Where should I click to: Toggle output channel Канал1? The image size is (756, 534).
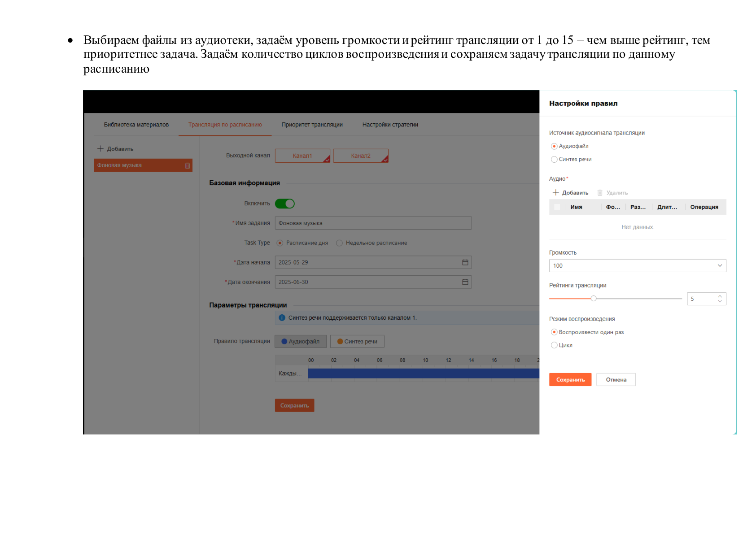[x=302, y=156]
